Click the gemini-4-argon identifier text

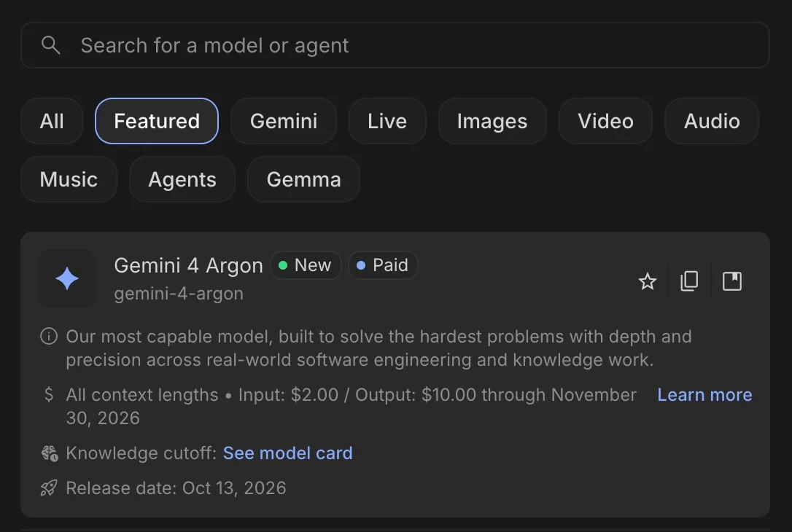click(179, 293)
